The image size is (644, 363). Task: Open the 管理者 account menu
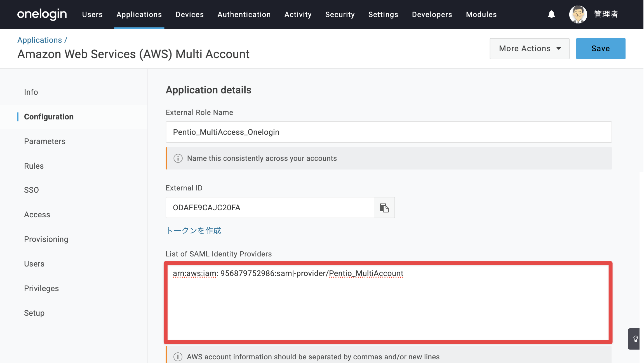click(606, 14)
